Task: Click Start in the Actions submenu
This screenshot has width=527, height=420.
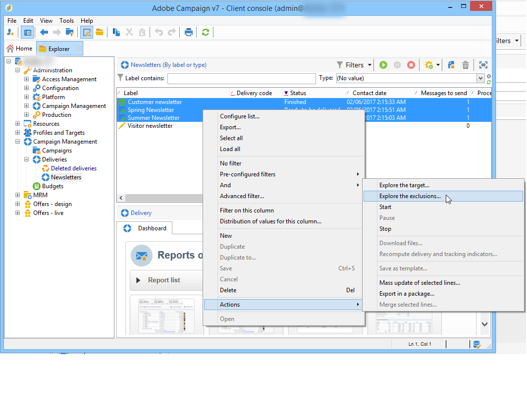Action: [443, 207]
